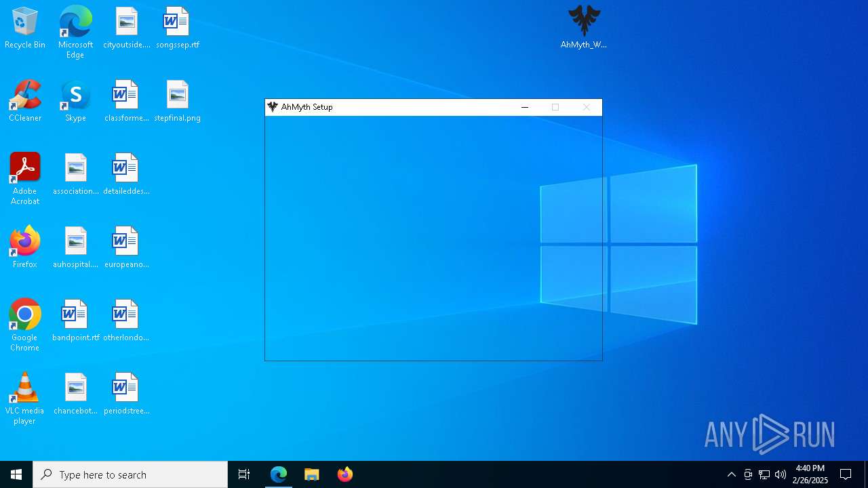Viewport: 868px width, 488px height.
Task: Select the association image file icon
Action: click(75, 174)
